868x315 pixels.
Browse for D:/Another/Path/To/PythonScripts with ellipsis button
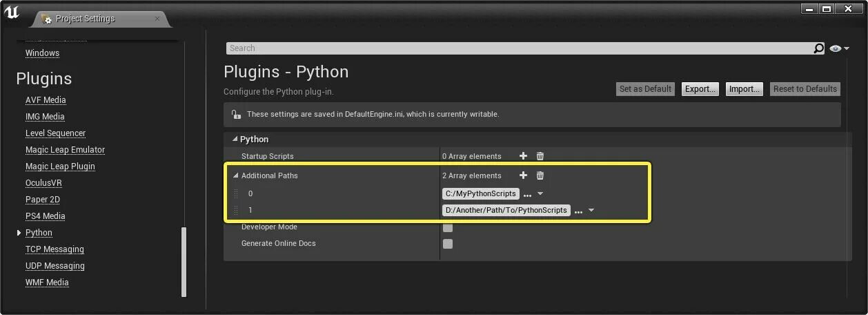[x=579, y=211]
